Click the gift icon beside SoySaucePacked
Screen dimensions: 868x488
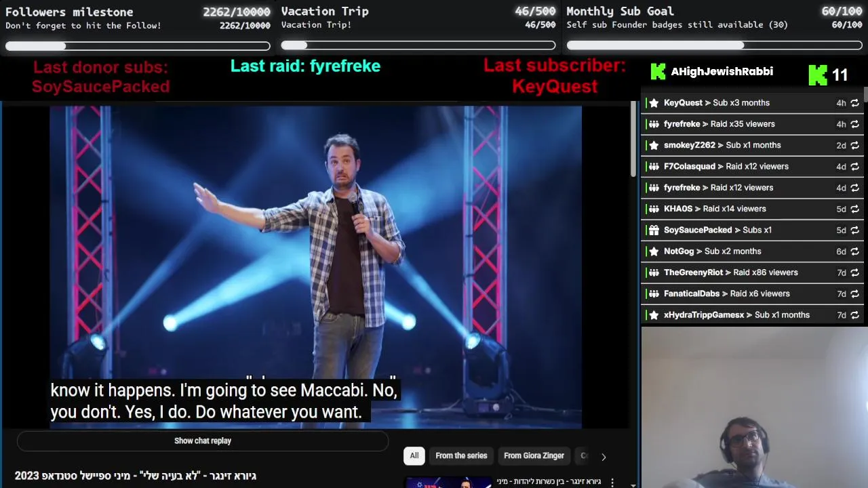(x=654, y=230)
